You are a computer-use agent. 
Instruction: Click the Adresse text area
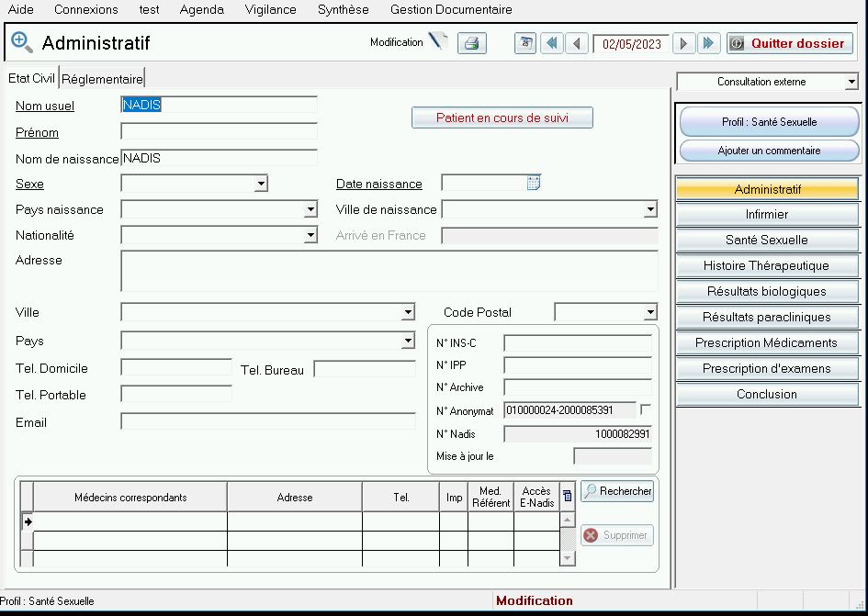click(389, 271)
